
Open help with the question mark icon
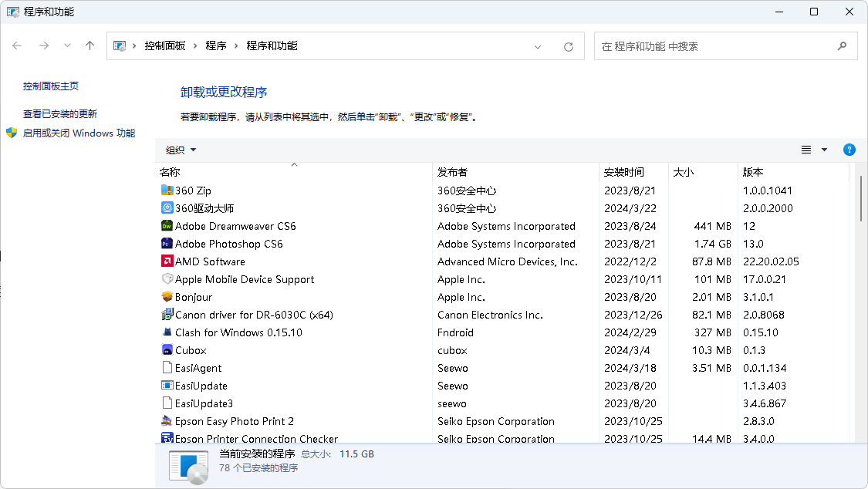click(x=849, y=150)
